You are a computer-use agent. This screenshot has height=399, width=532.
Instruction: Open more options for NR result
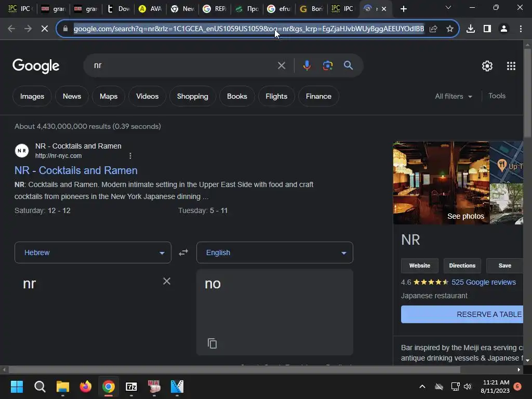tap(130, 156)
